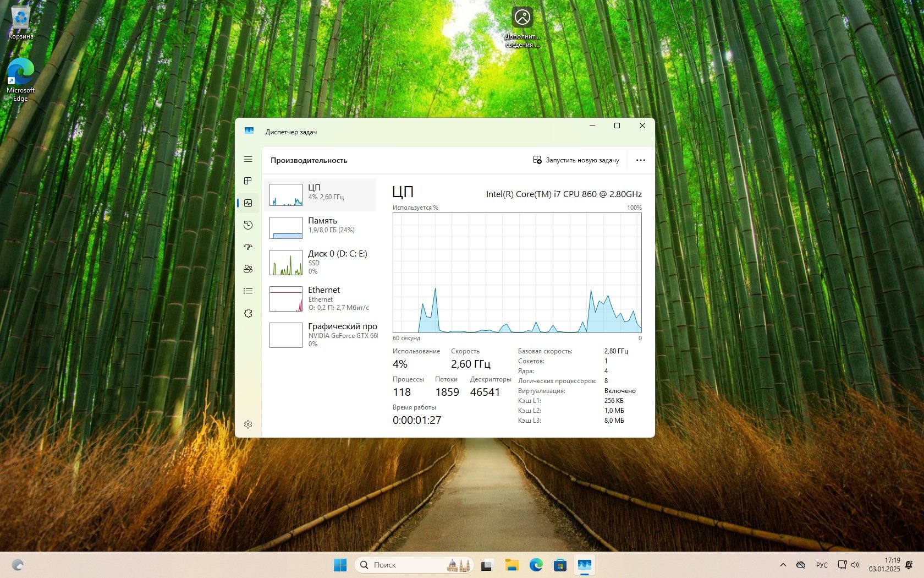Viewport: 924px width, 578px height.
Task: Open the Users page sidebar icon
Action: tap(248, 269)
